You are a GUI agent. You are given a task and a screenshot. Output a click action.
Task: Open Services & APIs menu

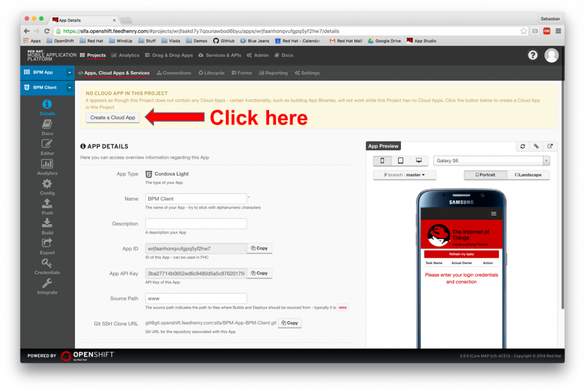220,55
